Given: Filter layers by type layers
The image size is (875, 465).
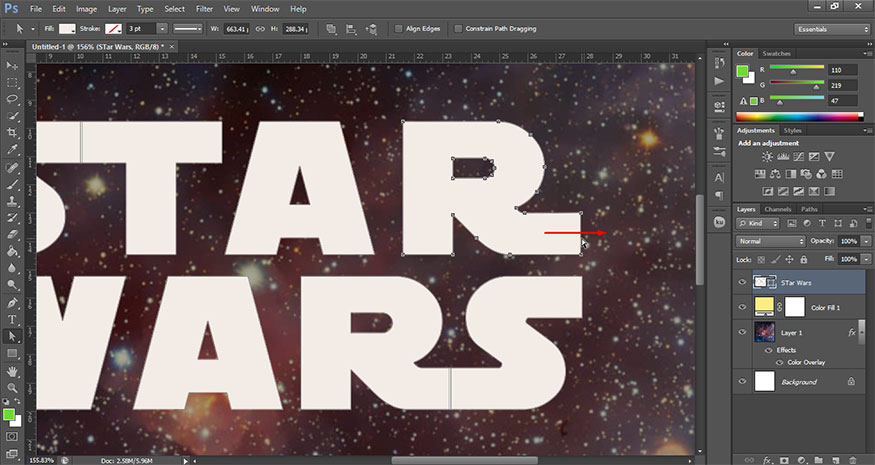Looking at the screenshot, I should 822,223.
